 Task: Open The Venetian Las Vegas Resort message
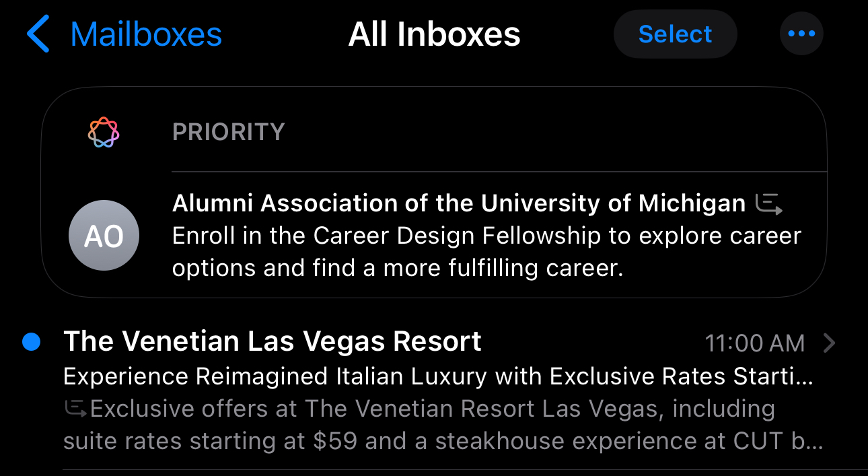(x=272, y=342)
